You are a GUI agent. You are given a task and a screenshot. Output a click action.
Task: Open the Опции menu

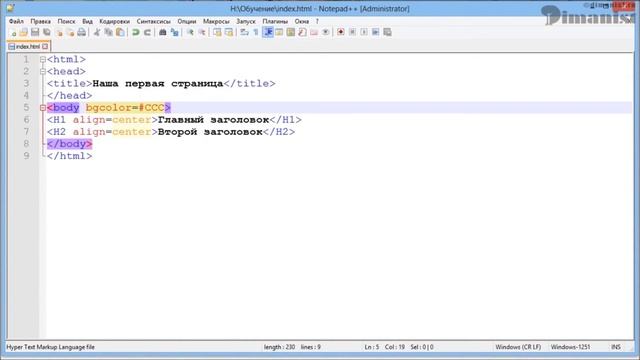coord(187,21)
